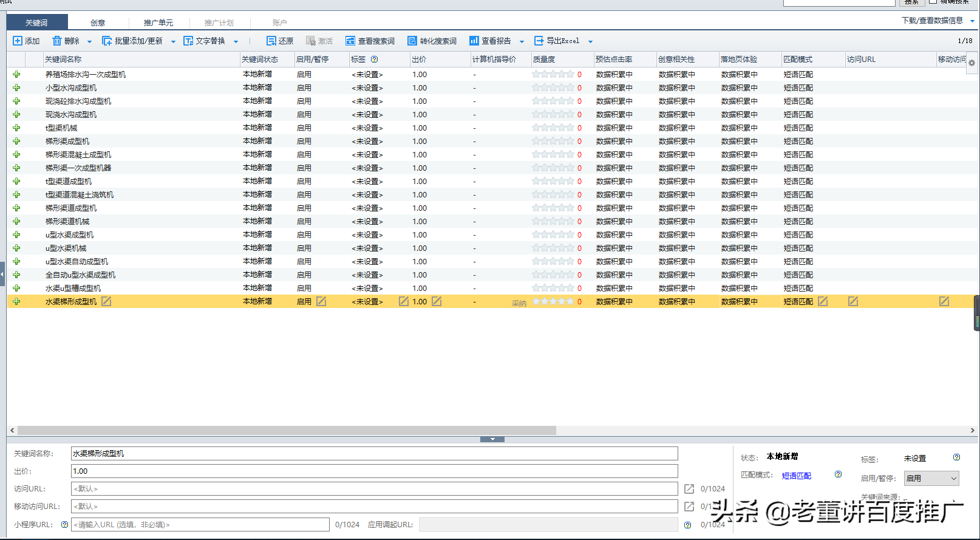Click the 下载/查看数据信息 link
Image resolution: width=980 pixels, height=540 pixels.
(x=932, y=21)
